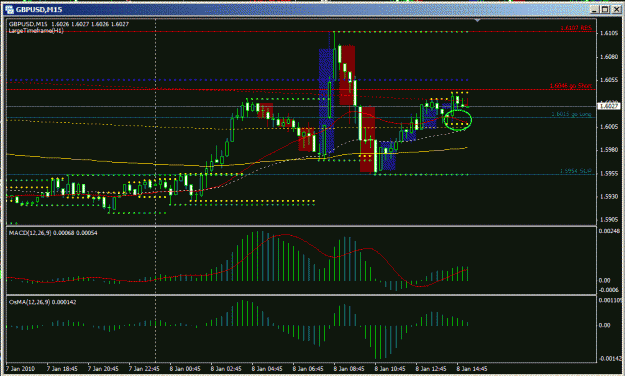The height and width of the screenshot is (376, 625).
Task: Click the '1.6015 go Long' label
Action: point(572,114)
